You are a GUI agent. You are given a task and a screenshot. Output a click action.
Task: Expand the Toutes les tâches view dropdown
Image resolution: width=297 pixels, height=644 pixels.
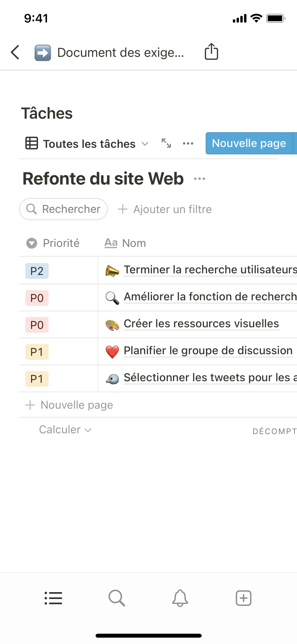click(x=87, y=144)
